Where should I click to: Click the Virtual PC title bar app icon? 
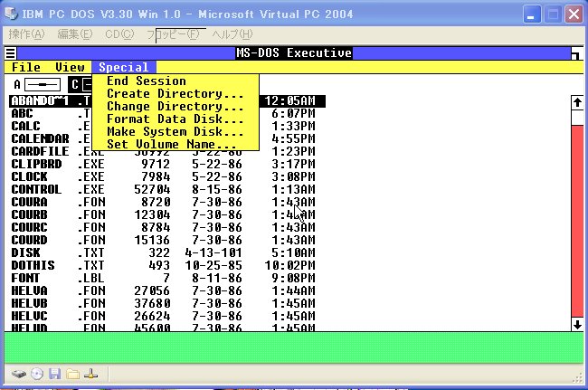11,14
